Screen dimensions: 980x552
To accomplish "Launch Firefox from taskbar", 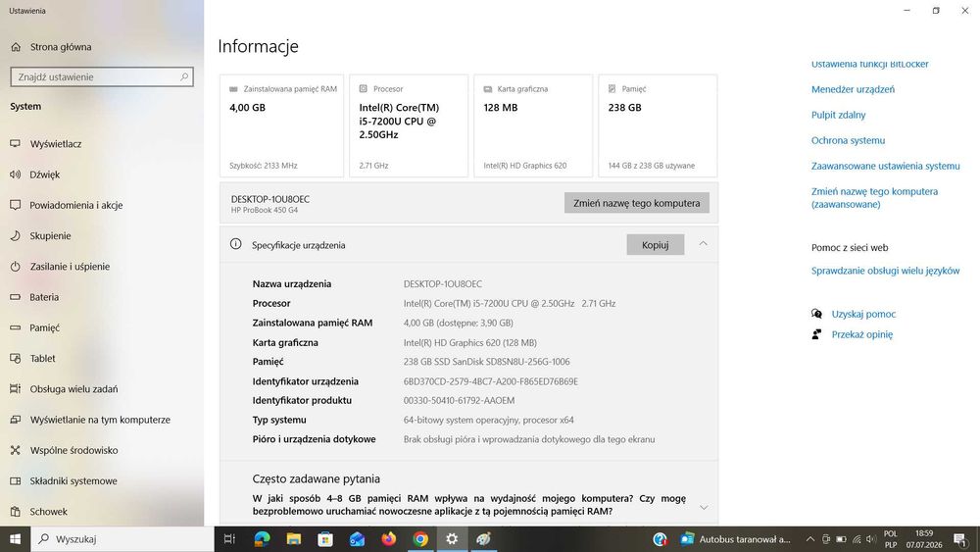I will [389, 539].
